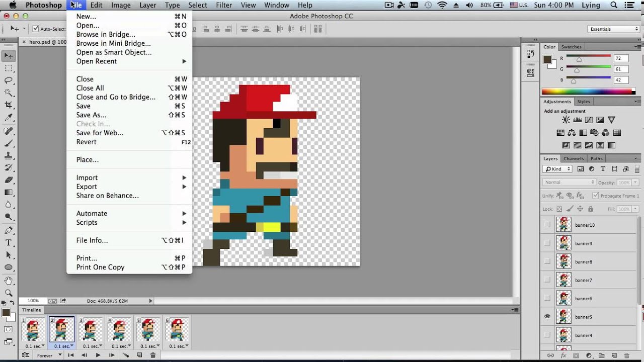Click the Brightness/Contrast adjustment icon
Image resolution: width=644 pixels, height=362 pixels.
[566, 120]
